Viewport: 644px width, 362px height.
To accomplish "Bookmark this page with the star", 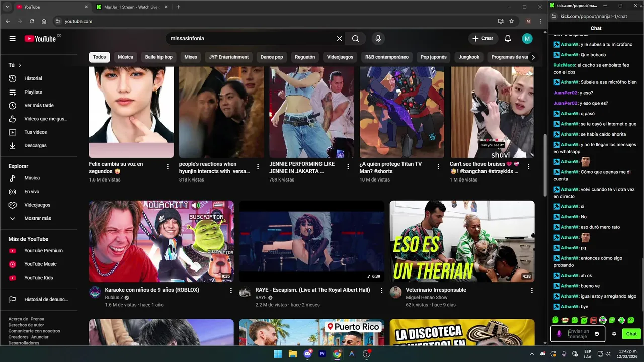I will [512, 21].
